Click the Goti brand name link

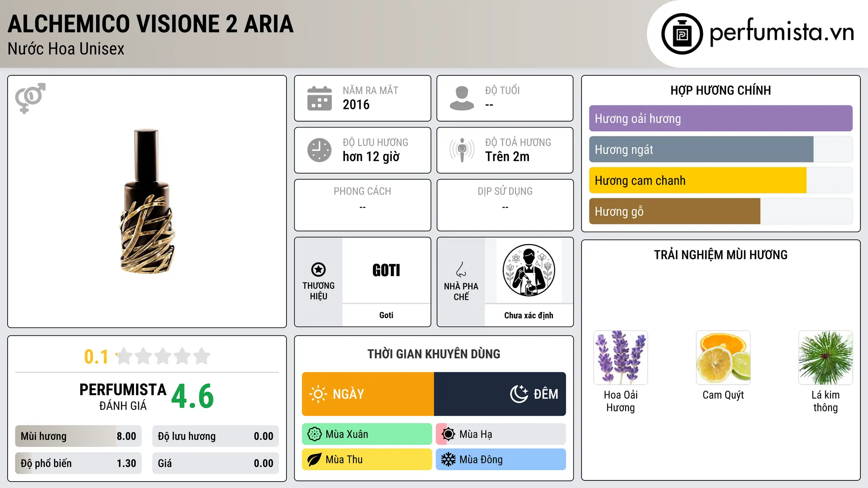pos(386,315)
